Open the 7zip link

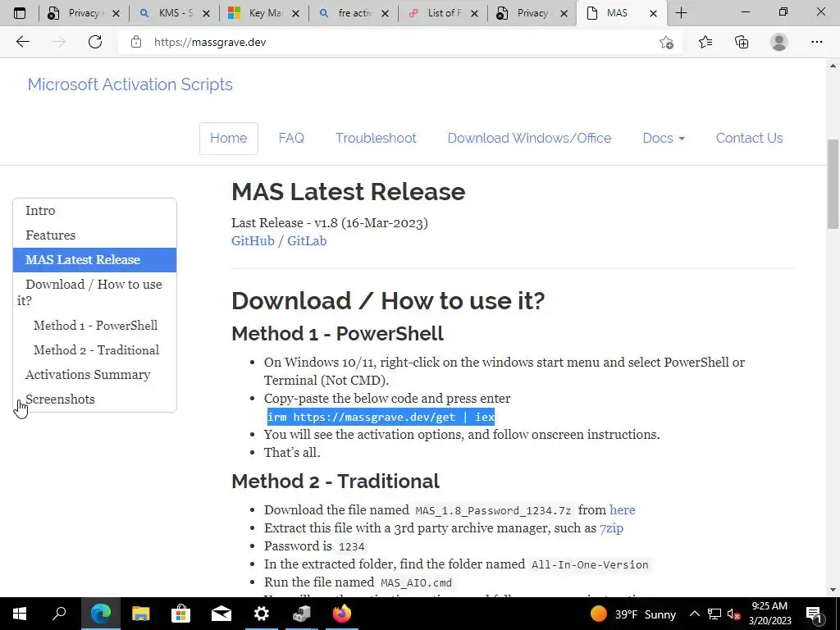(x=611, y=528)
